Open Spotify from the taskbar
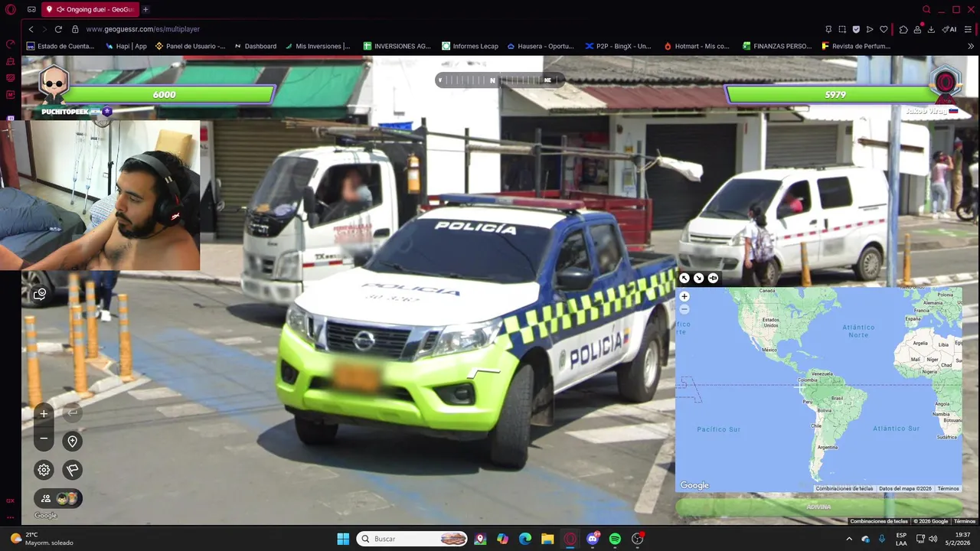This screenshot has height=551, width=980. click(x=615, y=539)
